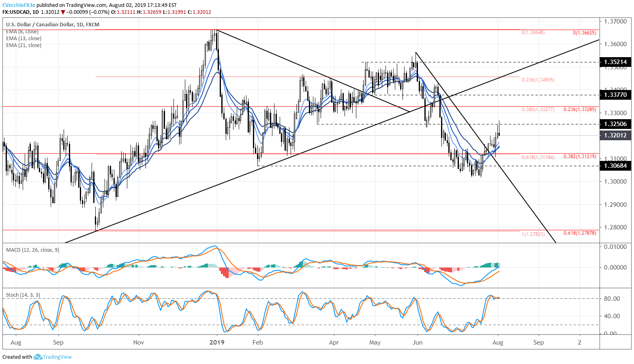The height and width of the screenshot is (364, 634).
Task: Click the CVecchioFX3e author name
Action: point(19,5)
